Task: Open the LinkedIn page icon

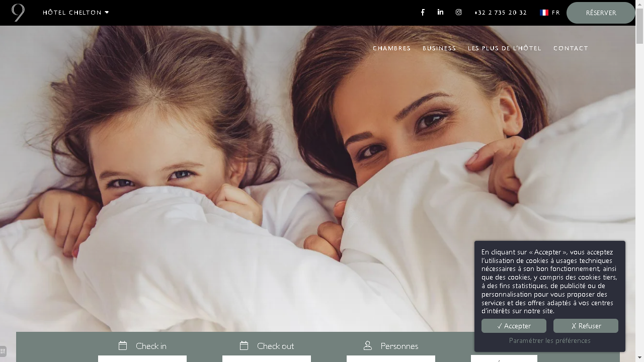Action: (x=440, y=12)
